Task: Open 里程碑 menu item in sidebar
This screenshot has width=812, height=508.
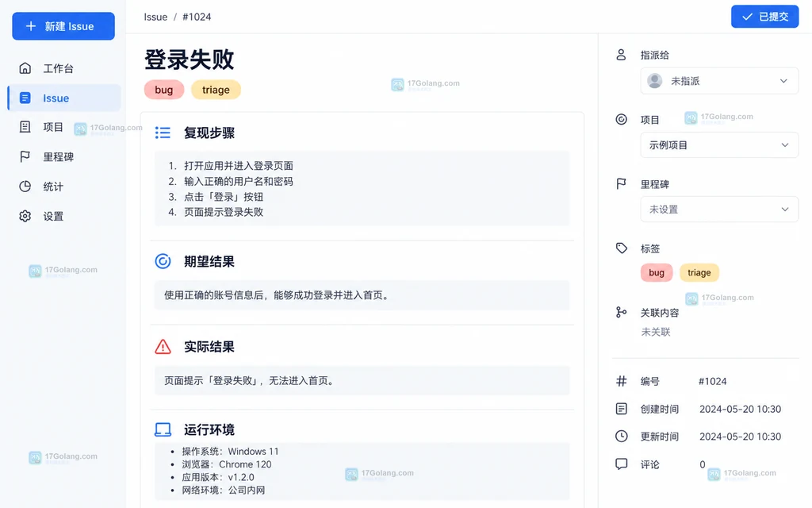Action: click(x=65, y=156)
